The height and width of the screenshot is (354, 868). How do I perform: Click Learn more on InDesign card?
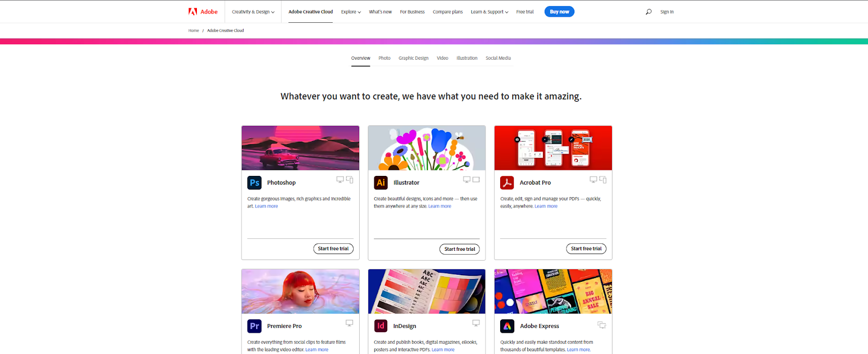[443, 350]
